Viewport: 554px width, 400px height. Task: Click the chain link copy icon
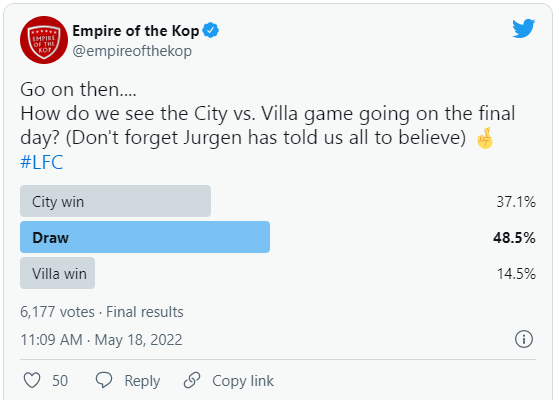[x=192, y=380]
